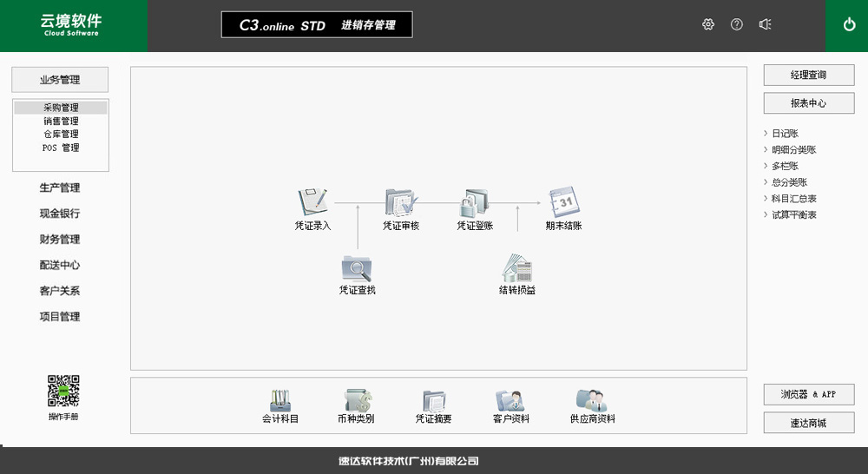
Task: Expand the 试算平衡表 report entry
Action: point(793,214)
